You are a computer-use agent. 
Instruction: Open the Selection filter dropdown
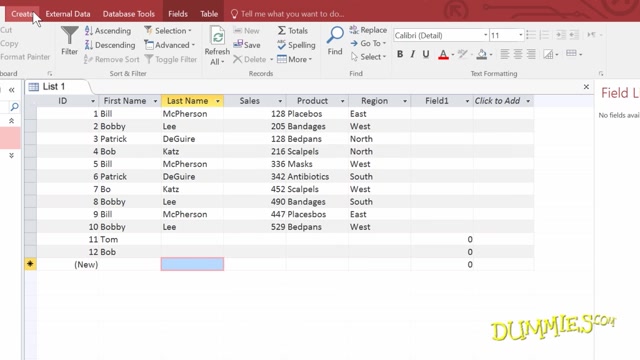coord(168,31)
